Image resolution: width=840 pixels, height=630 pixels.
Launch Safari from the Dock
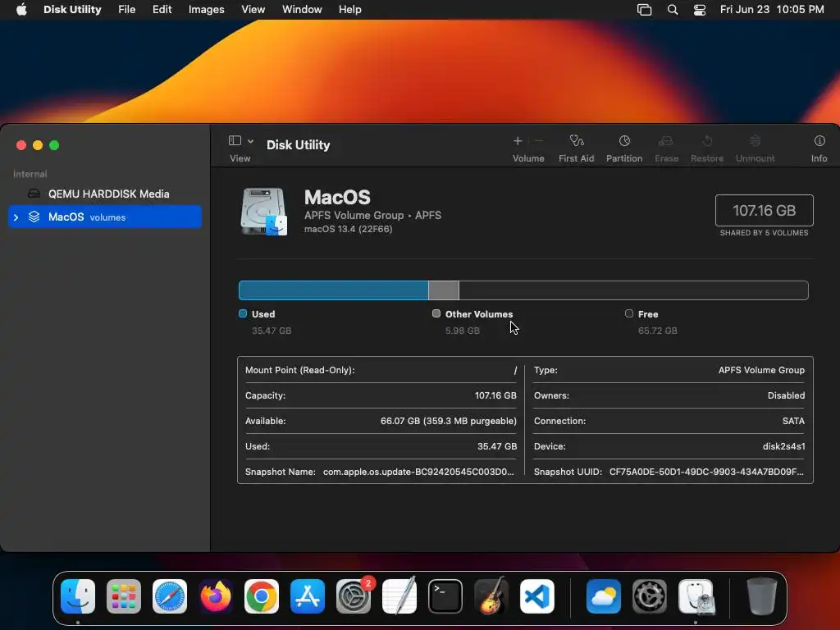tap(170, 596)
